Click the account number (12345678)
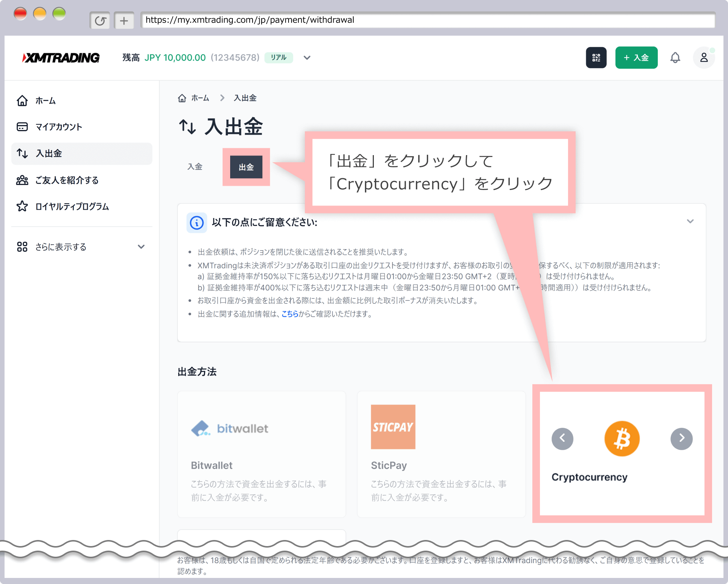The height and width of the screenshot is (584, 728). [235, 58]
